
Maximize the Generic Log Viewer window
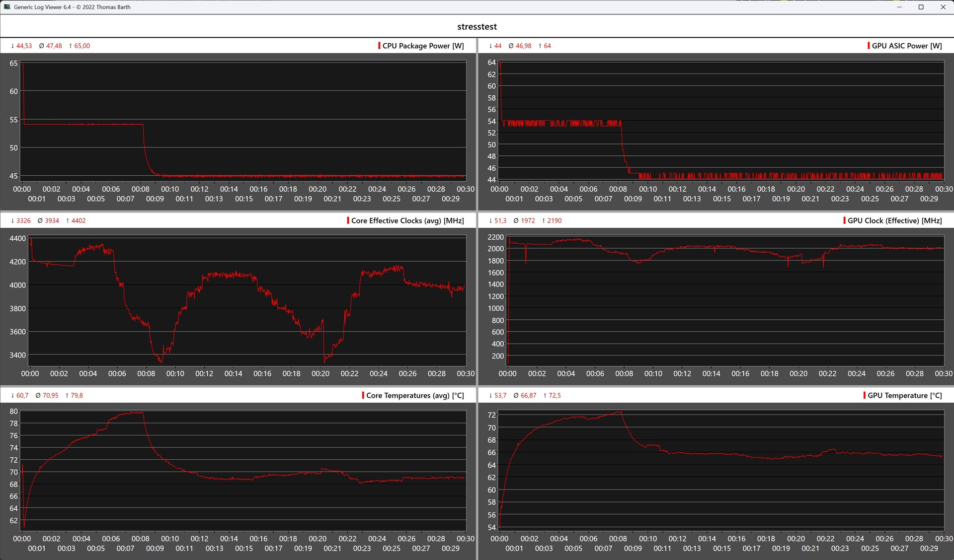click(921, 7)
